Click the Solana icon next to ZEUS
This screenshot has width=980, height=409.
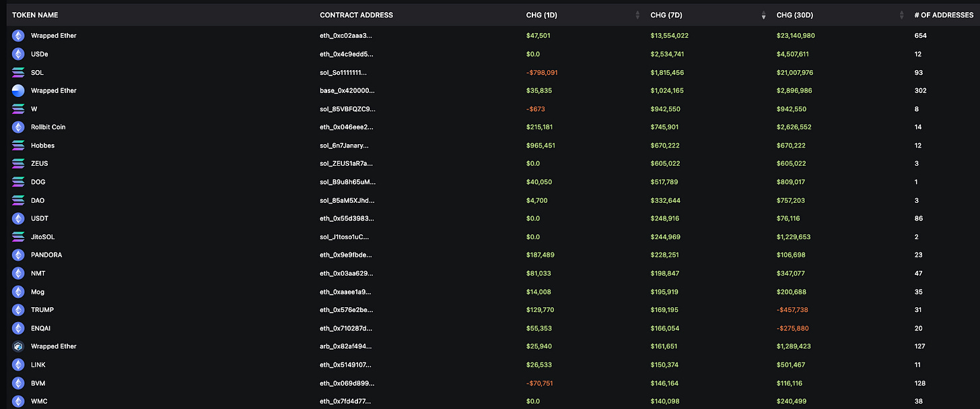click(18, 163)
